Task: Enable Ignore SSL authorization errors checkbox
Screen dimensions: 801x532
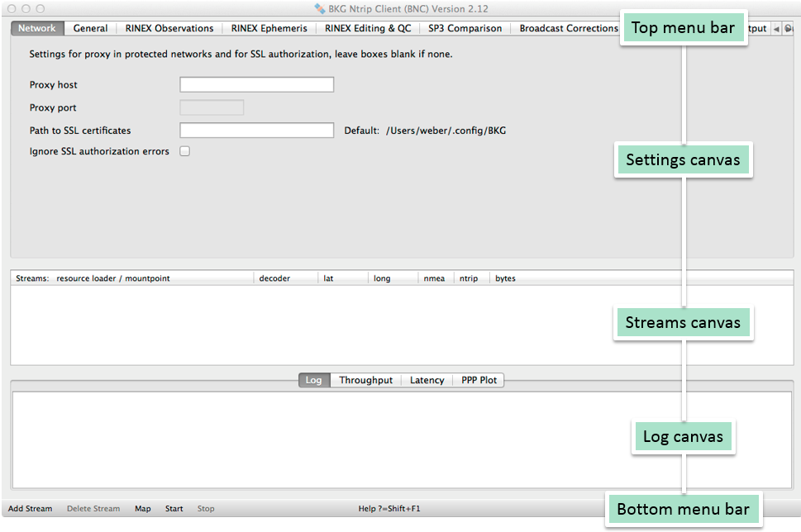Action: pos(184,151)
